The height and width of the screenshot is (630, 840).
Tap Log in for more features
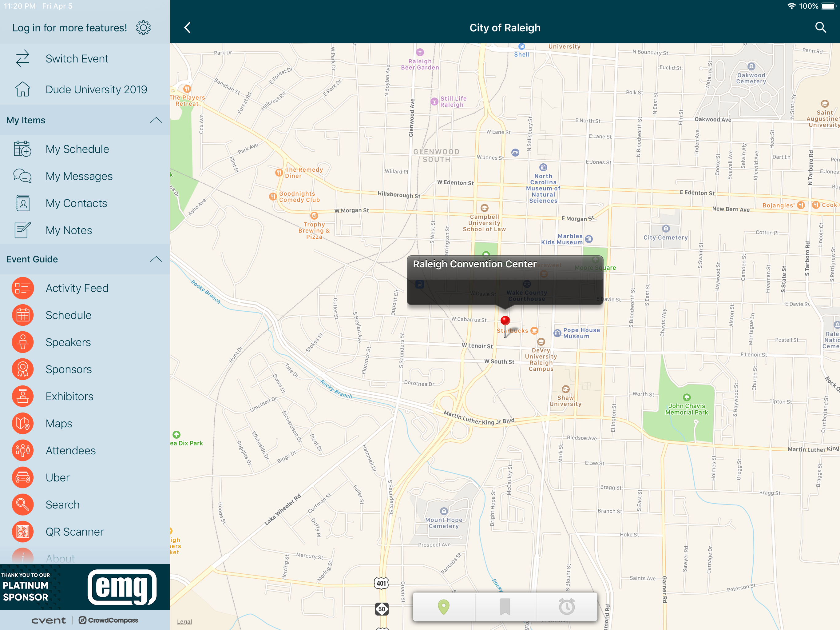click(69, 28)
